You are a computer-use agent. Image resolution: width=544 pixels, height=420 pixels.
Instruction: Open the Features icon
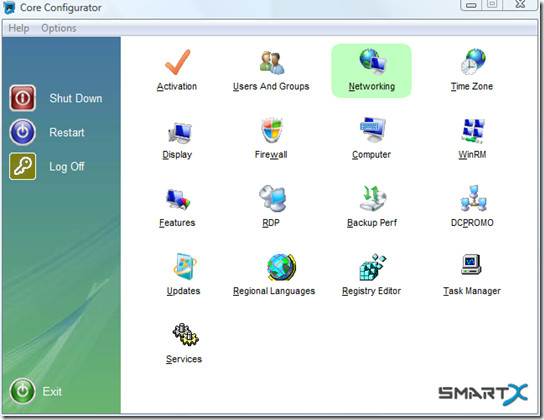click(178, 199)
